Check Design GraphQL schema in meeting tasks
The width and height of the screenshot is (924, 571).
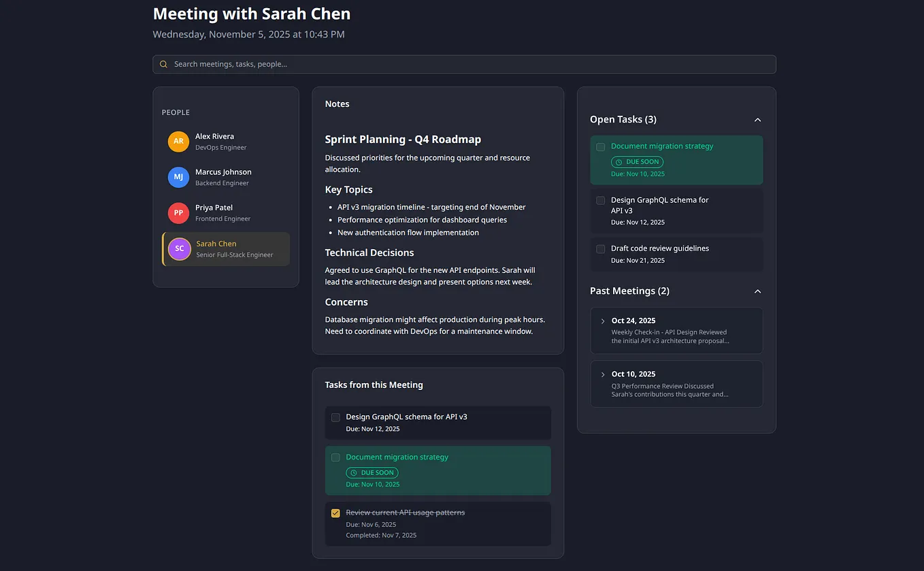coord(335,417)
